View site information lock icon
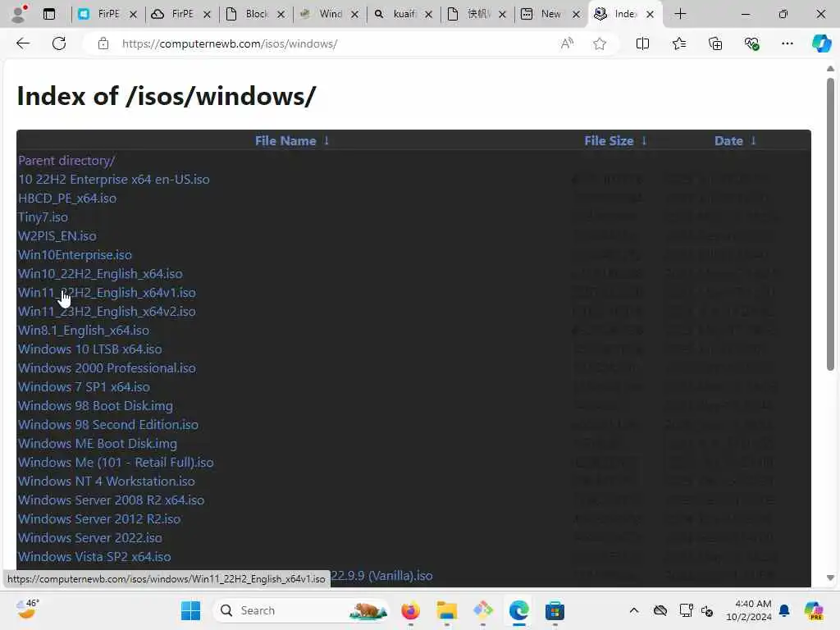This screenshot has width=840, height=630. (103, 43)
